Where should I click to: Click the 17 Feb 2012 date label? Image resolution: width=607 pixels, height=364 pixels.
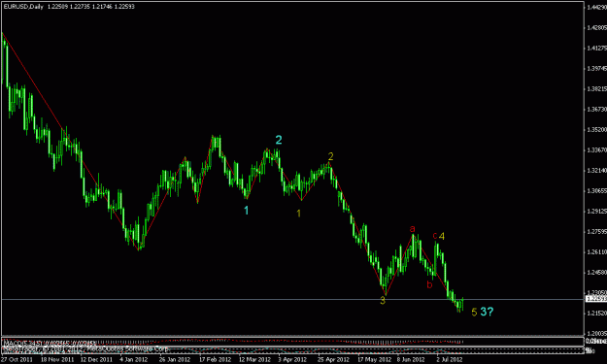(215, 360)
